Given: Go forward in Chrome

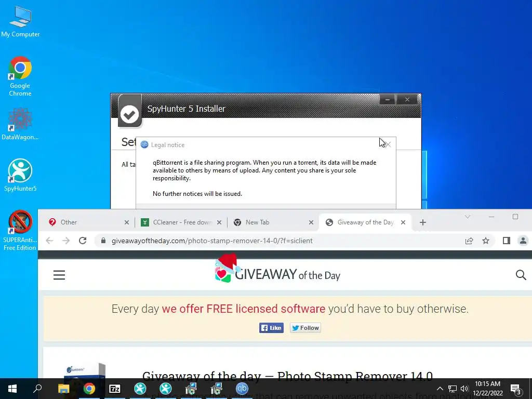Looking at the screenshot, I should [x=66, y=241].
